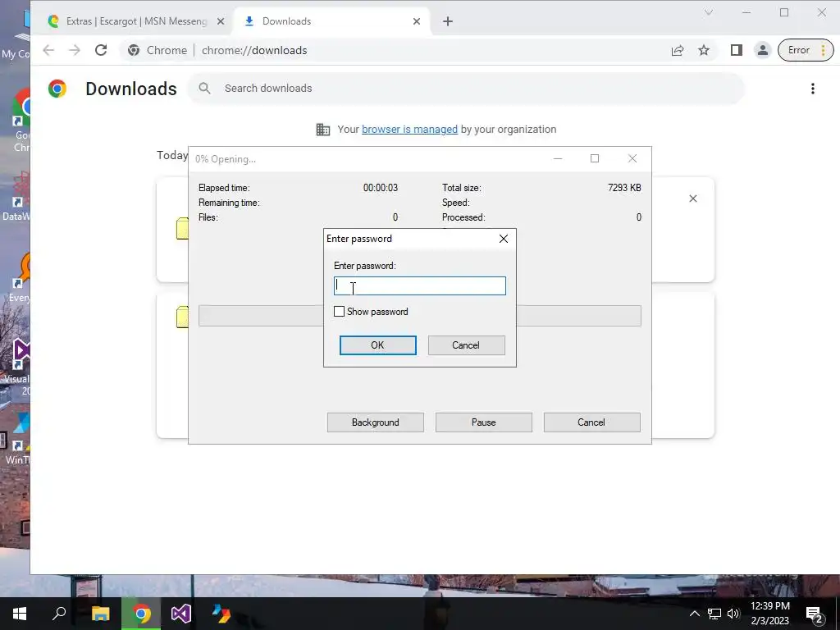Open network status tray icon

tap(714, 614)
